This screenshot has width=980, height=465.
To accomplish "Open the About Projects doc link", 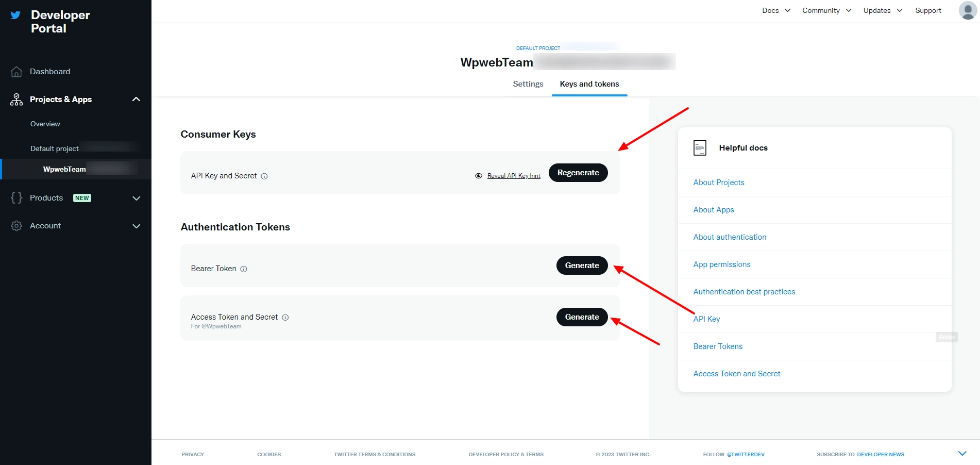I will click(719, 182).
